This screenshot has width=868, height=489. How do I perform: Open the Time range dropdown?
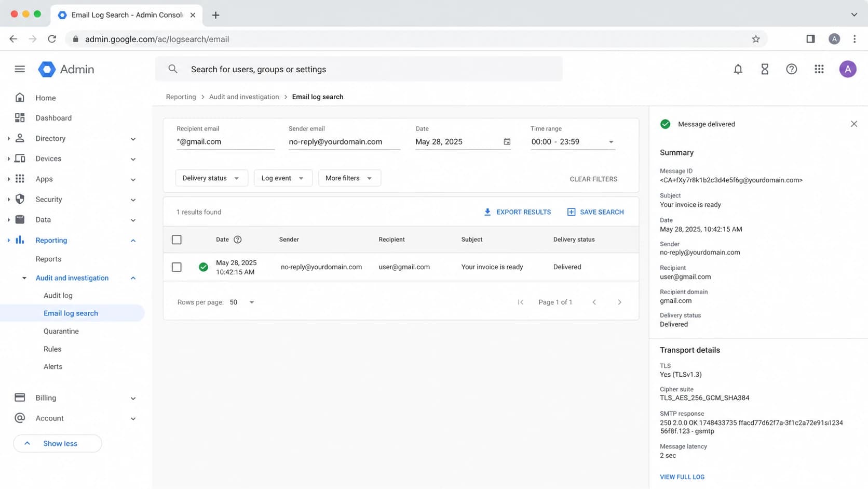pyautogui.click(x=573, y=142)
